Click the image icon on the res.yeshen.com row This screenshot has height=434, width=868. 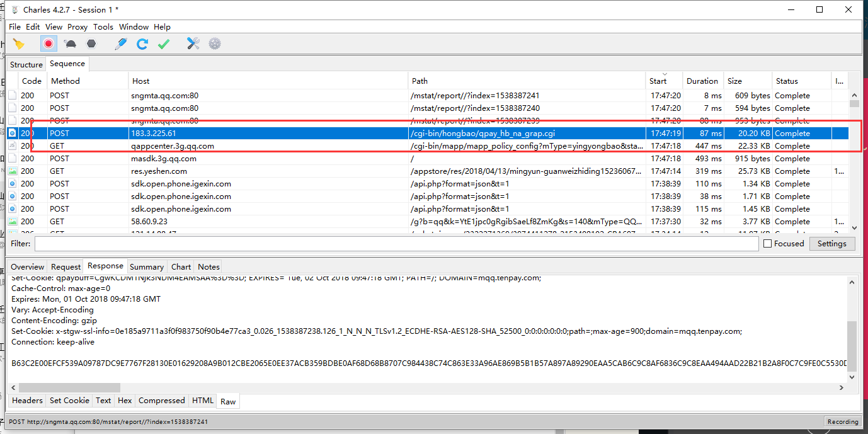[x=13, y=171]
